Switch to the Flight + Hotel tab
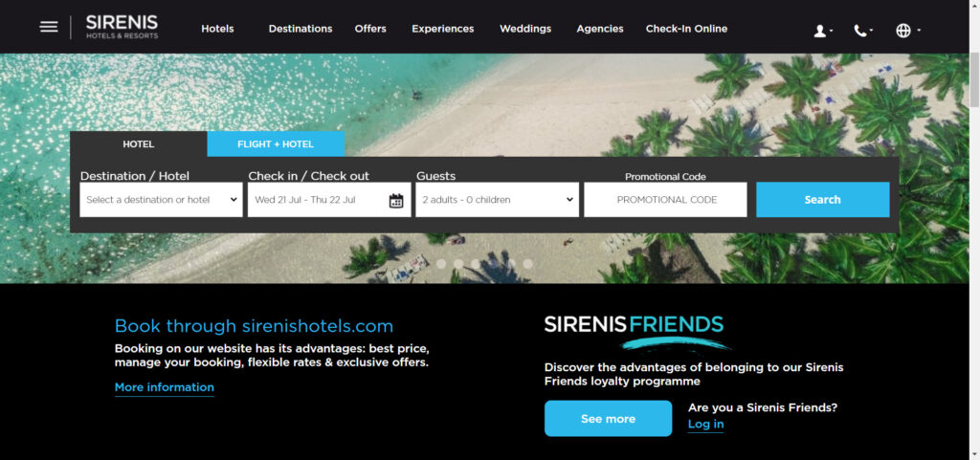 coord(276,144)
